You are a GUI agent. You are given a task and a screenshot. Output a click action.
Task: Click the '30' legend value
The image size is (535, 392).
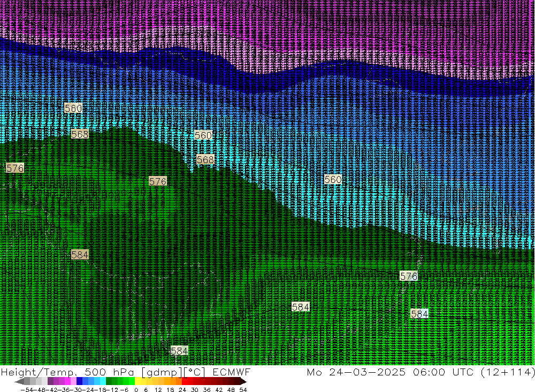coord(195,390)
